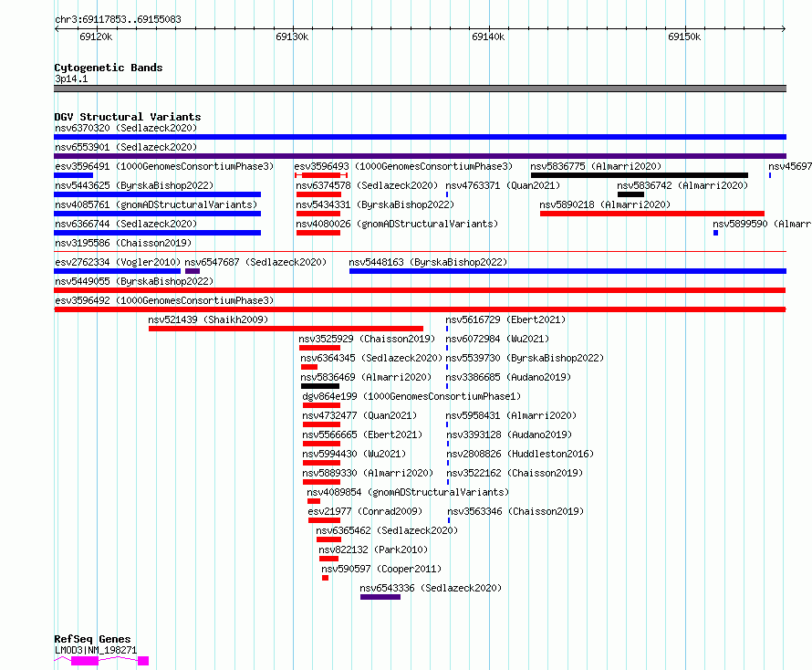Viewport: 812px width, 670px height.
Task: Click nsv4089854 (gnomADStructuralVariants) label
Action: click(408, 492)
